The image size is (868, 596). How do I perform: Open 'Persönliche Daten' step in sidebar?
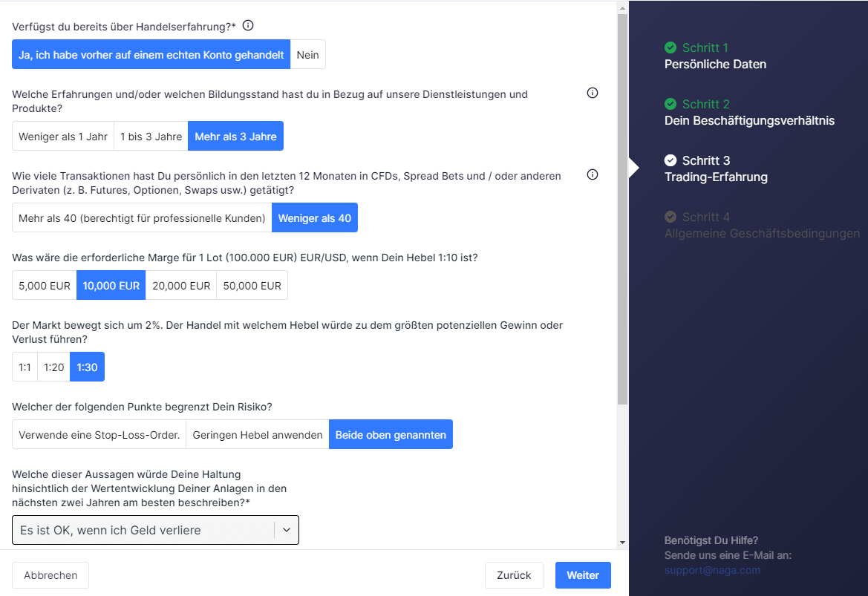(x=715, y=65)
